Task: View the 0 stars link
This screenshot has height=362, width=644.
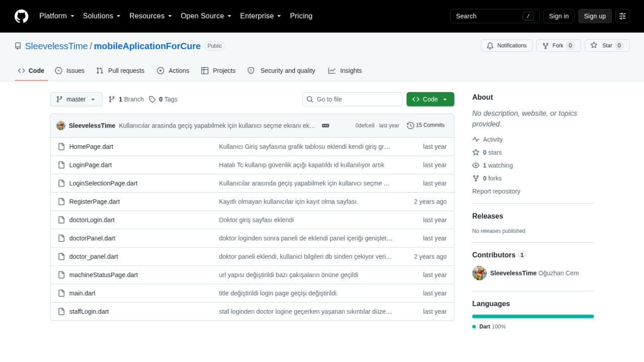Action: pos(487,153)
